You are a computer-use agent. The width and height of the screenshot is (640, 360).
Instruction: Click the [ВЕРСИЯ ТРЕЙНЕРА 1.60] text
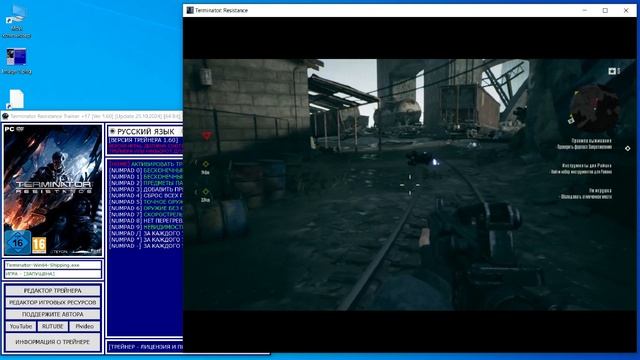coord(144,140)
